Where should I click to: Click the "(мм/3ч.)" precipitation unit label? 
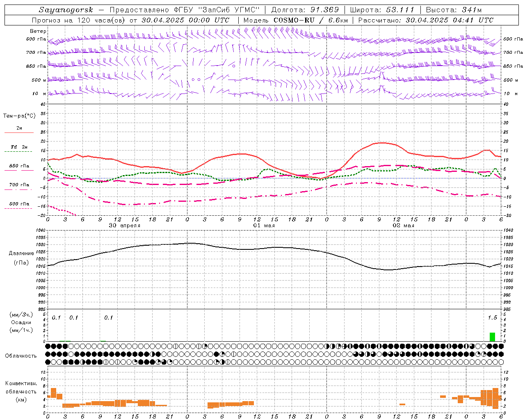pos(21,315)
